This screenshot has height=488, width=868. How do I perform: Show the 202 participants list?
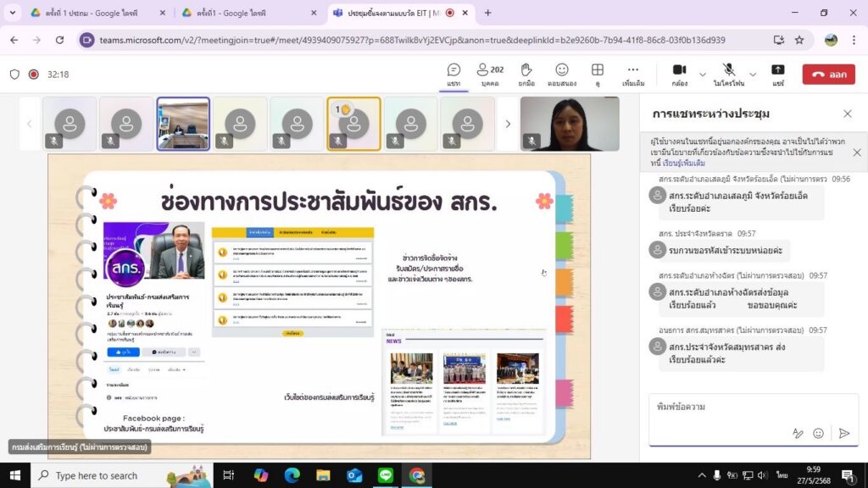(x=490, y=75)
